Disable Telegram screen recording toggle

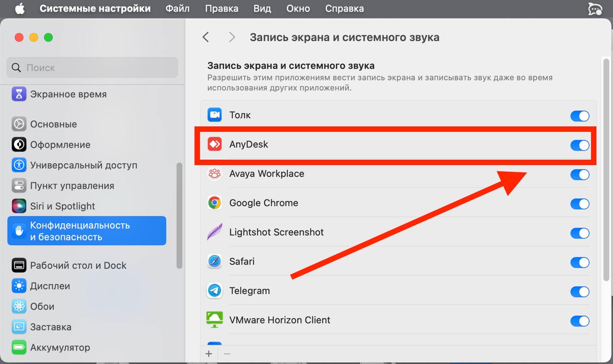[x=579, y=291]
